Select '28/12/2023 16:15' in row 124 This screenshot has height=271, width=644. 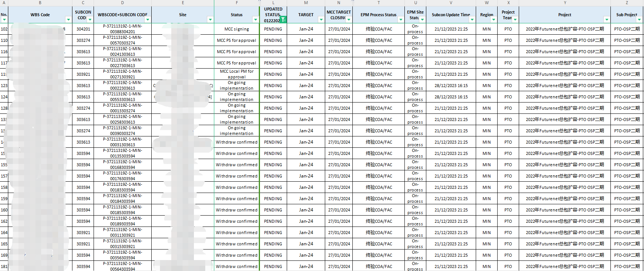pos(451,97)
